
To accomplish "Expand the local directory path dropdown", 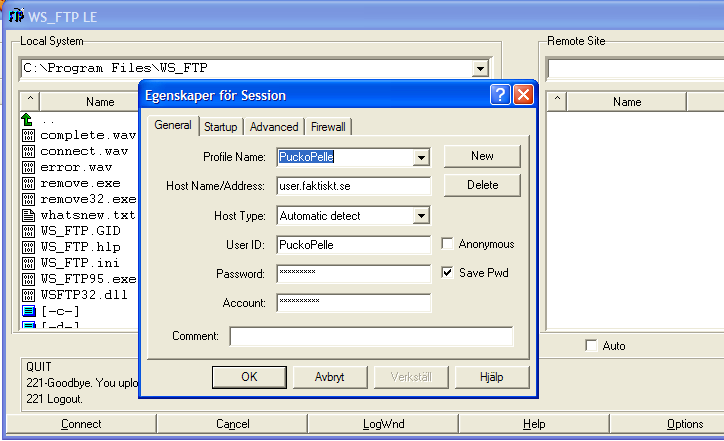I will (480, 69).
